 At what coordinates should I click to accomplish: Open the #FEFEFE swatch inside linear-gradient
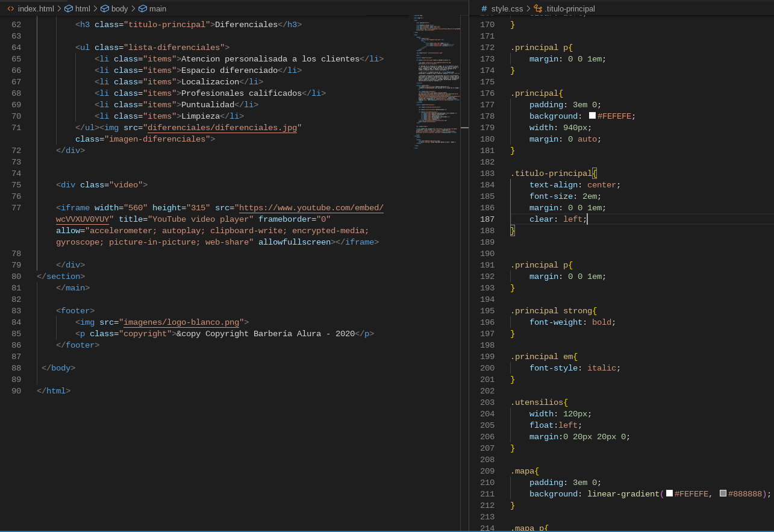point(669,493)
